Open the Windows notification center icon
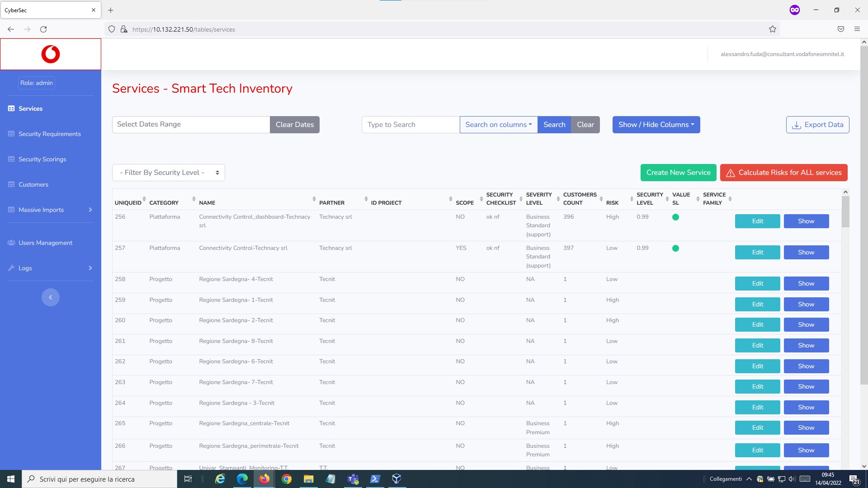 click(x=854, y=479)
